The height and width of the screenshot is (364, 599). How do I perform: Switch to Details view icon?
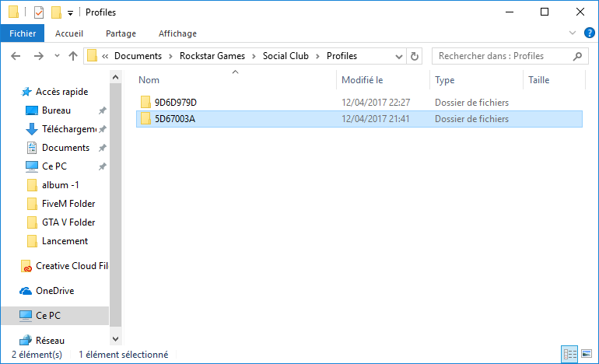point(570,354)
